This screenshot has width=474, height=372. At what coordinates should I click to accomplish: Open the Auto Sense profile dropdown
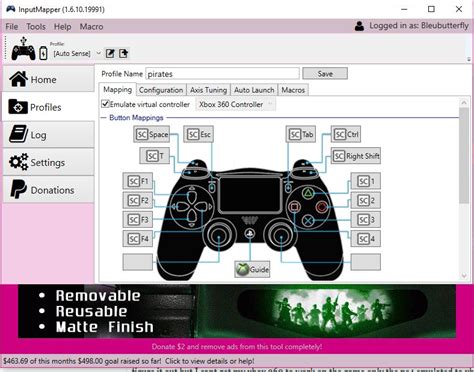98,53
